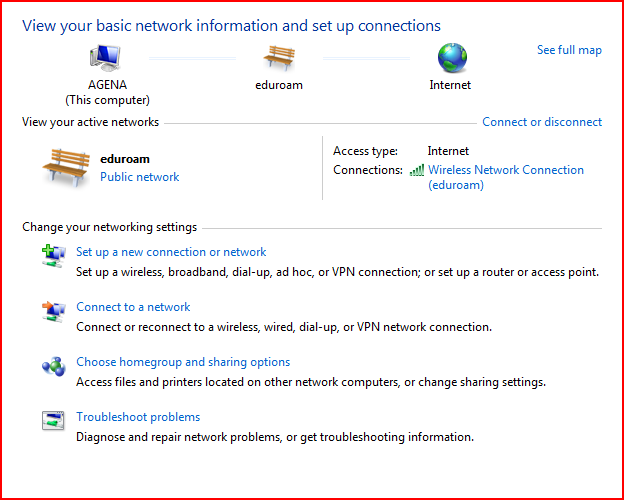The width and height of the screenshot is (624, 500).
Task: Click the large eduroam bench icon under active networks
Action: coord(67,167)
